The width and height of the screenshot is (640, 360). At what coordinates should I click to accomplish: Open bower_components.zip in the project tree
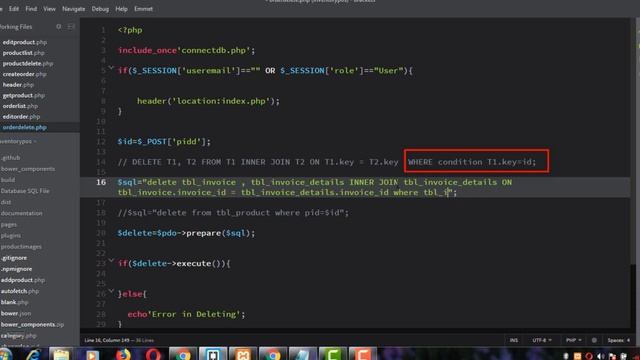tap(32, 324)
